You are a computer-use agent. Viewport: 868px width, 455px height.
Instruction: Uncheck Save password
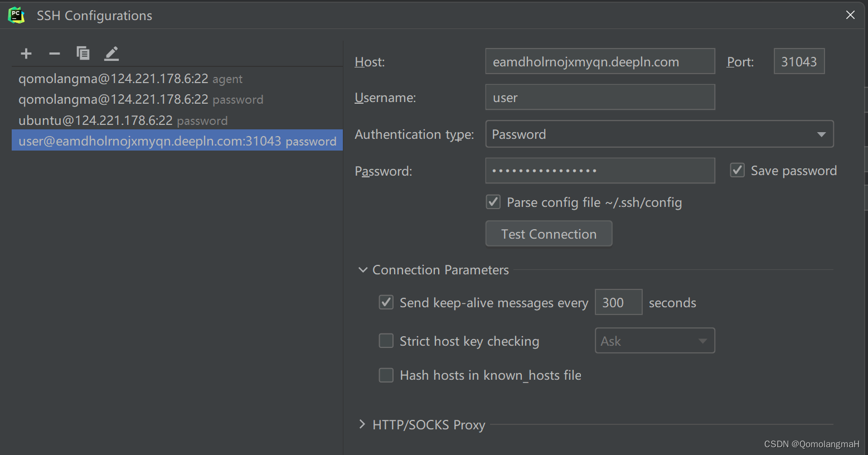737,170
